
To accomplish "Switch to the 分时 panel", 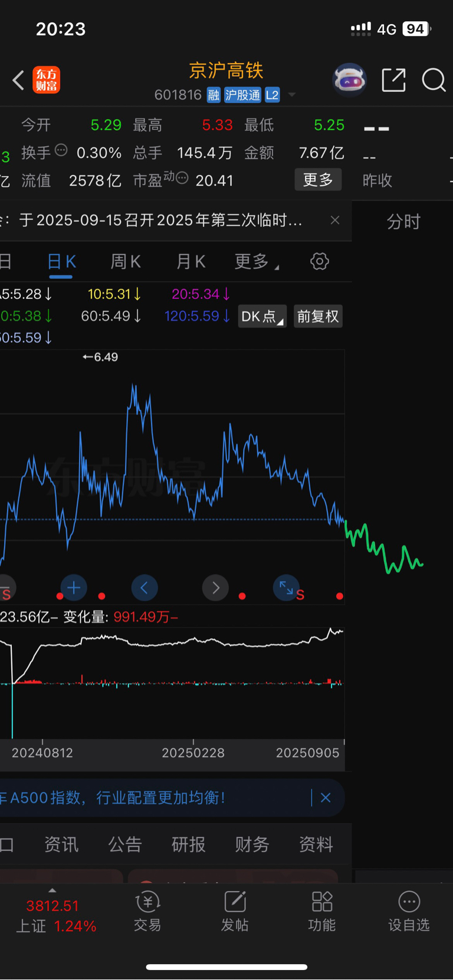I will (x=403, y=222).
